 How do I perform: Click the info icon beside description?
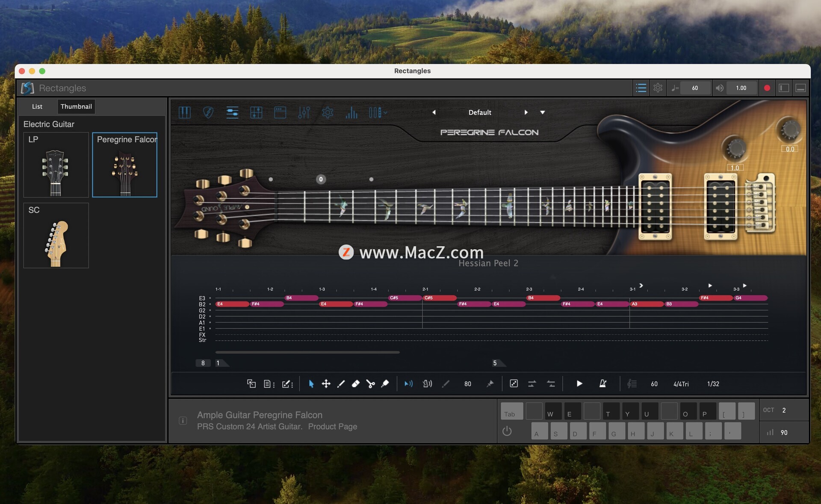click(x=183, y=421)
